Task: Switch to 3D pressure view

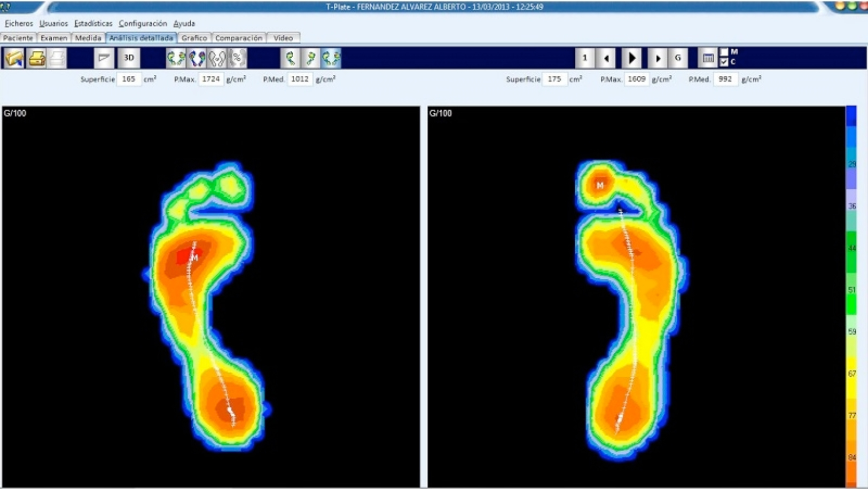Action: 129,58
